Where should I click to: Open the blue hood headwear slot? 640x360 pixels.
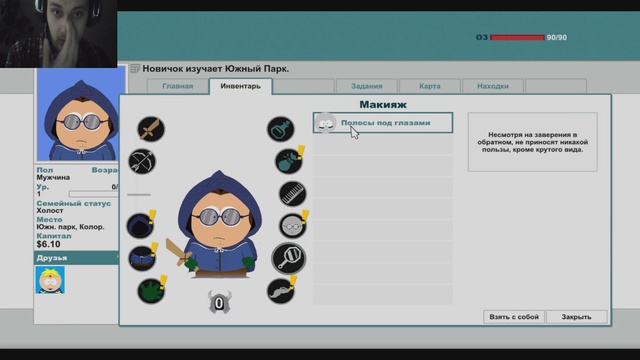pos(141,226)
